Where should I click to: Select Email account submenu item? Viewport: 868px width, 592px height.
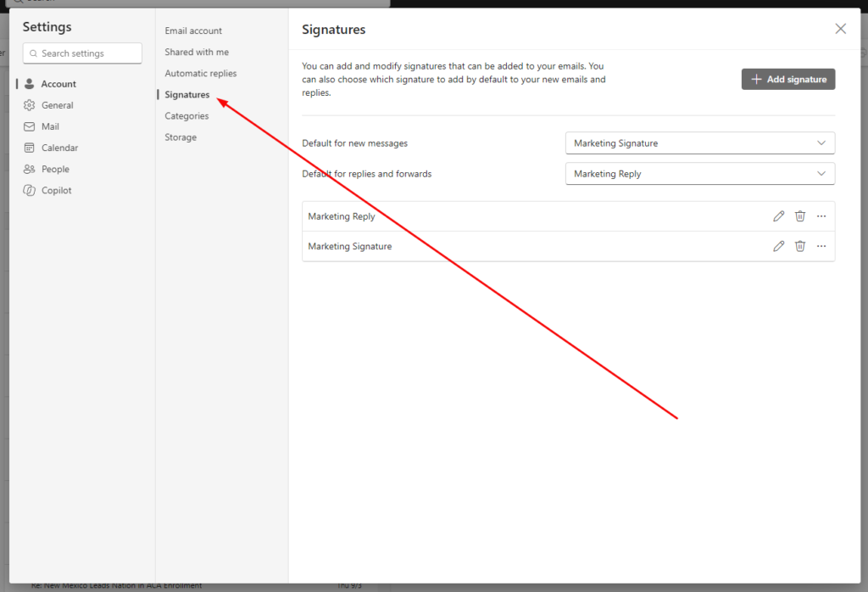click(193, 31)
